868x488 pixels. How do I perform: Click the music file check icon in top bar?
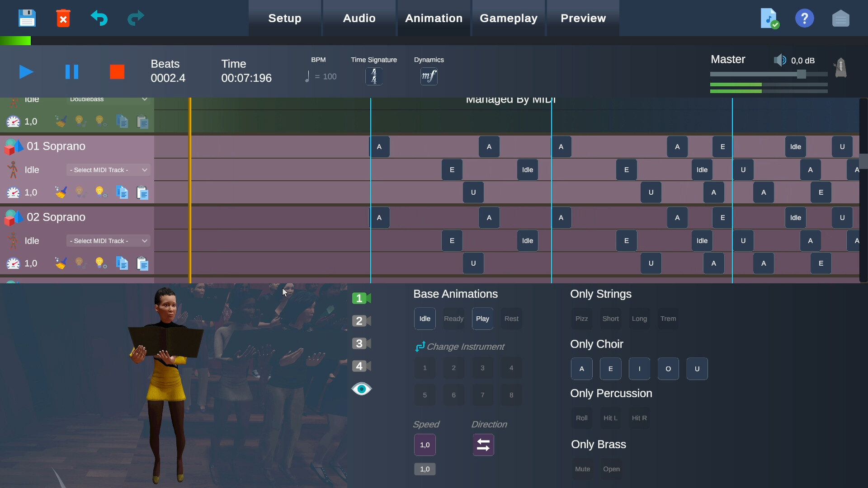tap(769, 18)
